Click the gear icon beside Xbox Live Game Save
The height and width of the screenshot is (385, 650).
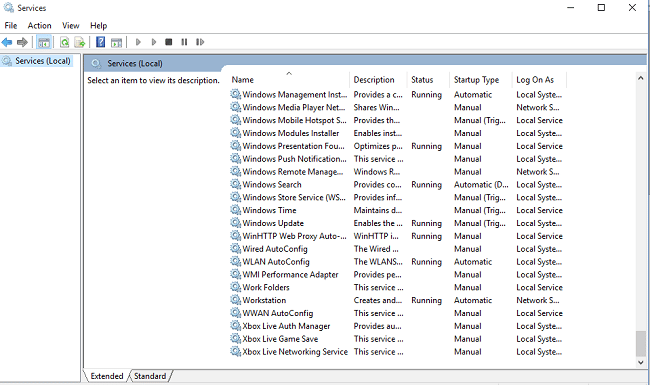pos(235,339)
